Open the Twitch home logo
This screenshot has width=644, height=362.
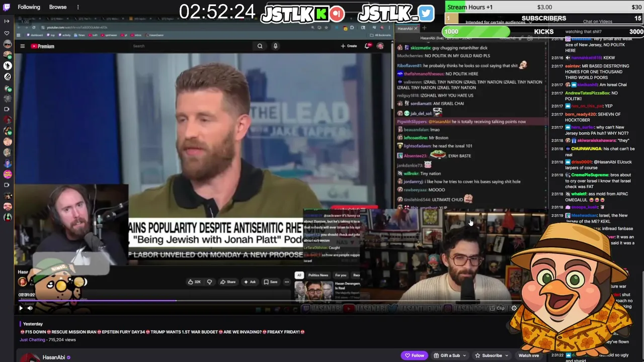tap(7, 7)
